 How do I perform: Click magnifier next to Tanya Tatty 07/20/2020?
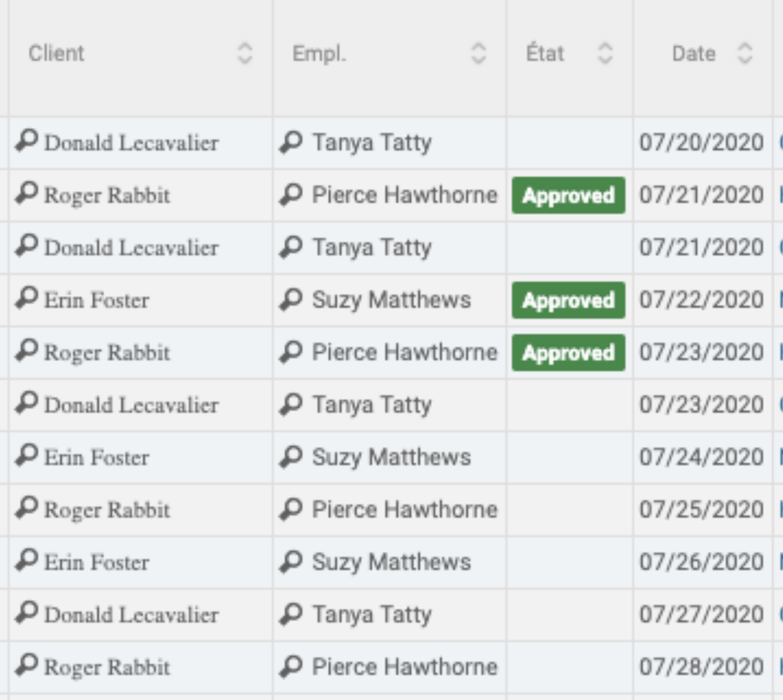pyautogui.click(x=291, y=142)
